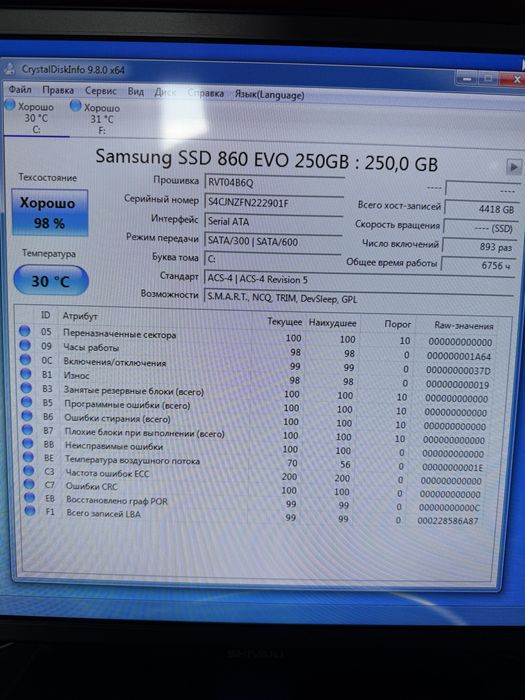525x700 pixels.
Task: Click the rotation rate value ---- (SSD)
Action: (x=479, y=228)
